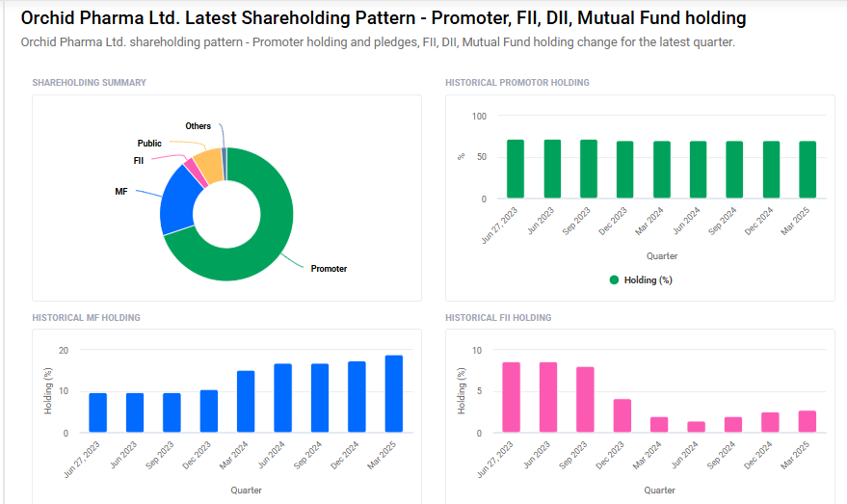Select Sep 2024 bar in promoter chart
This screenshot has height=504, width=847.
coord(734,169)
